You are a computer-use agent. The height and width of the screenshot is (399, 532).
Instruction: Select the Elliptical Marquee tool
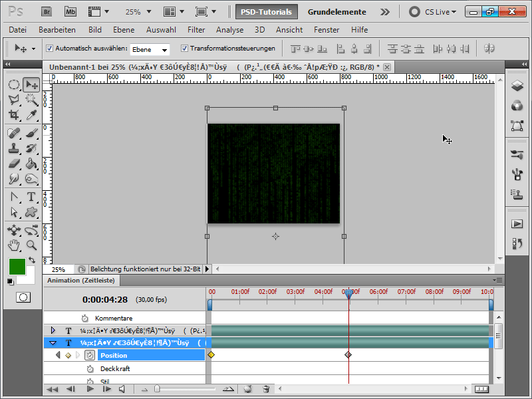[x=13, y=84]
